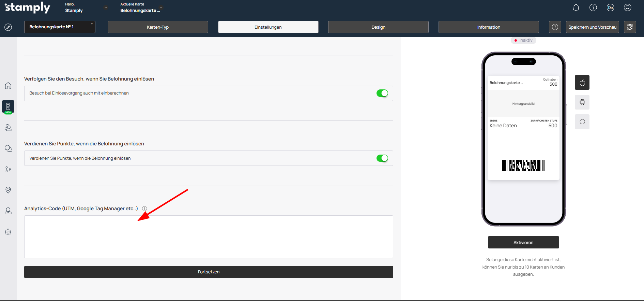Screen dimensions: 644x301
Task: Open the De language selector
Action: click(x=610, y=8)
